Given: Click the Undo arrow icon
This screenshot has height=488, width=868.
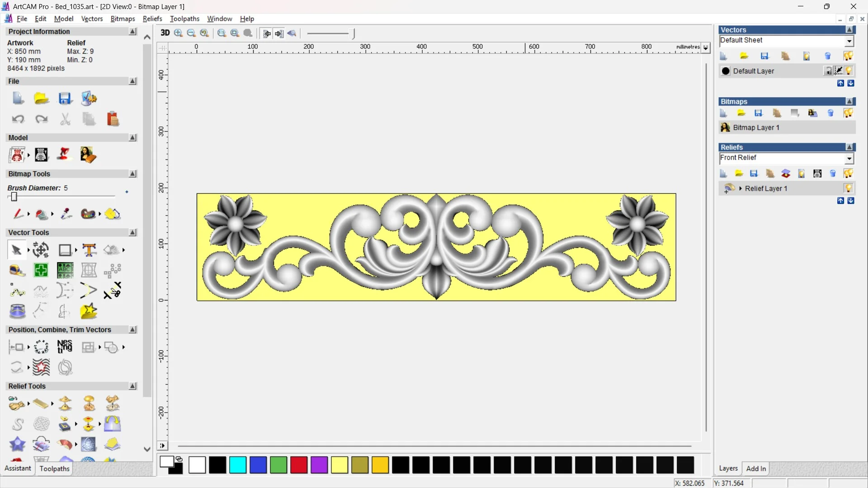Looking at the screenshot, I should [x=18, y=119].
